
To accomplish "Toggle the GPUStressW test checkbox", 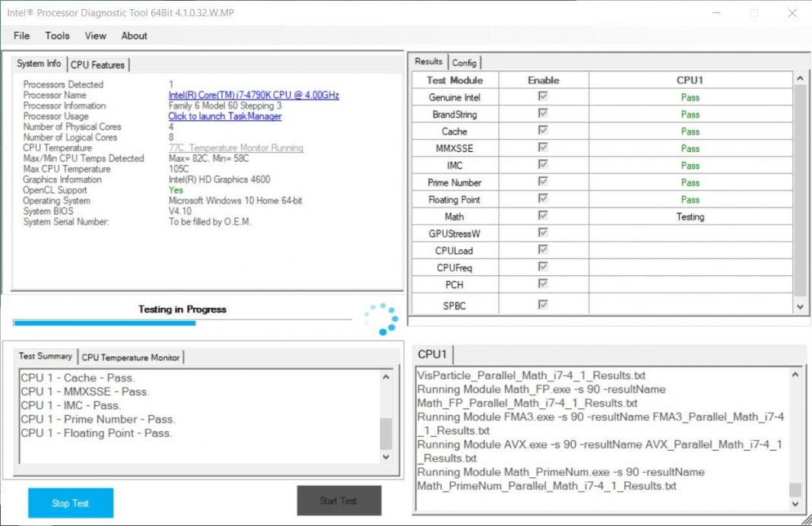I will 542,233.
